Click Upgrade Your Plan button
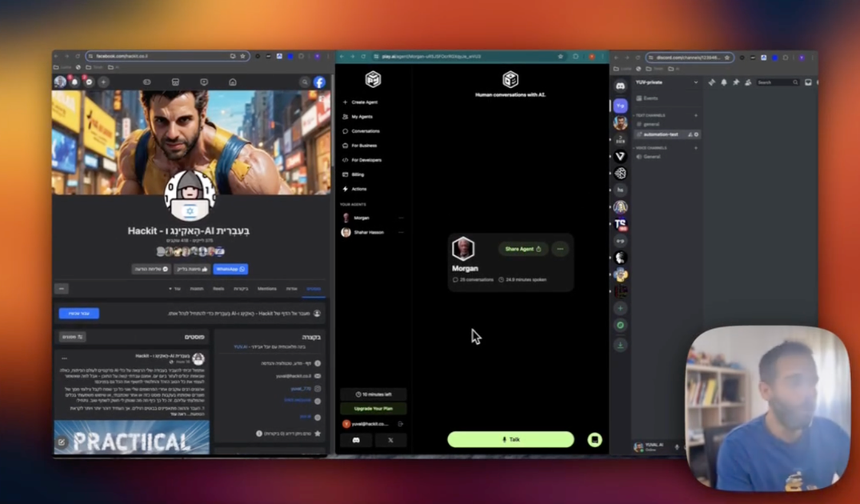 (373, 409)
